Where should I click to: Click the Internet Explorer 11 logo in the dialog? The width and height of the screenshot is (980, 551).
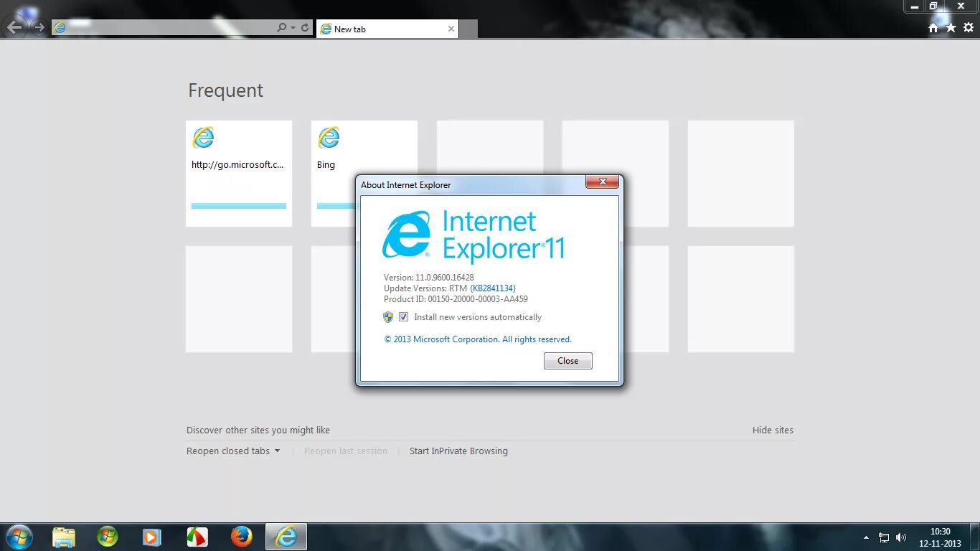[473, 235]
